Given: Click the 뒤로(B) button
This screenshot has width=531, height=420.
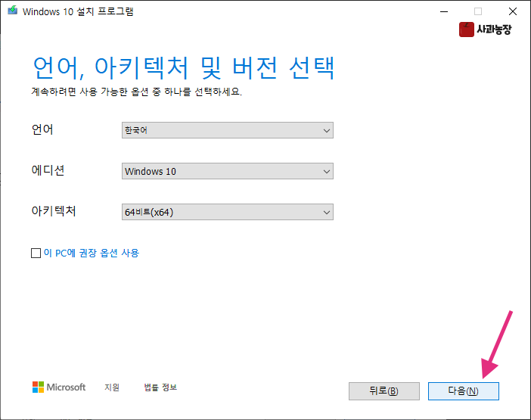Looking at the screenshot, I should [x=384, y=391].
